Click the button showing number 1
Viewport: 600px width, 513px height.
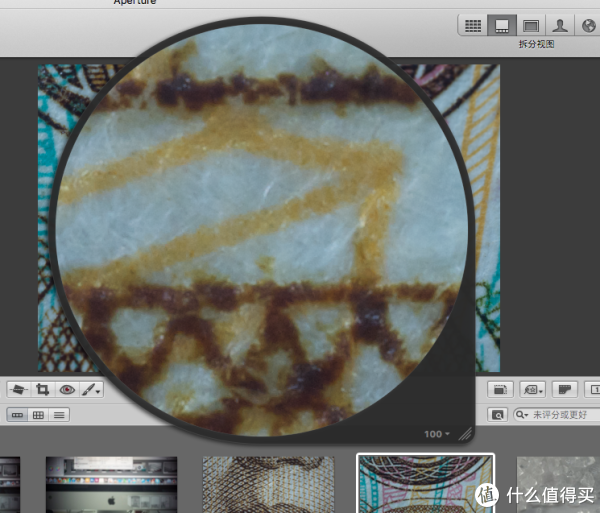point(593,389)
